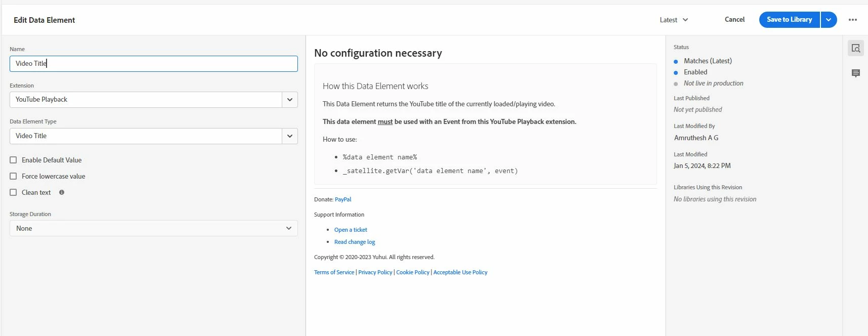Click the Open a ticket link
Screen dimensions: 868x336
point(351,230)
